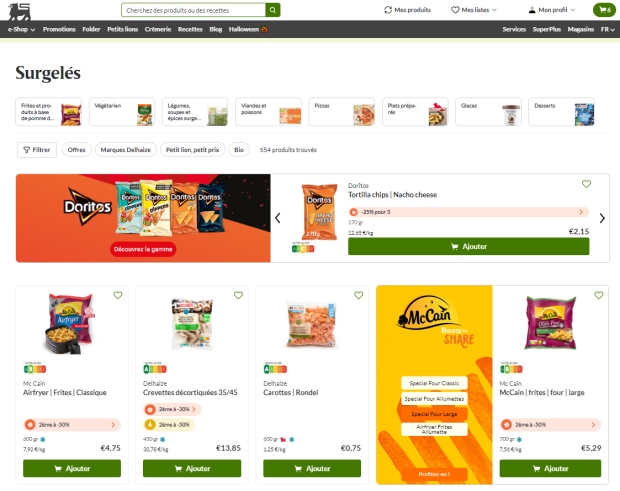Toggle heart on Airfryer Frites Classique

pos(118,295)
